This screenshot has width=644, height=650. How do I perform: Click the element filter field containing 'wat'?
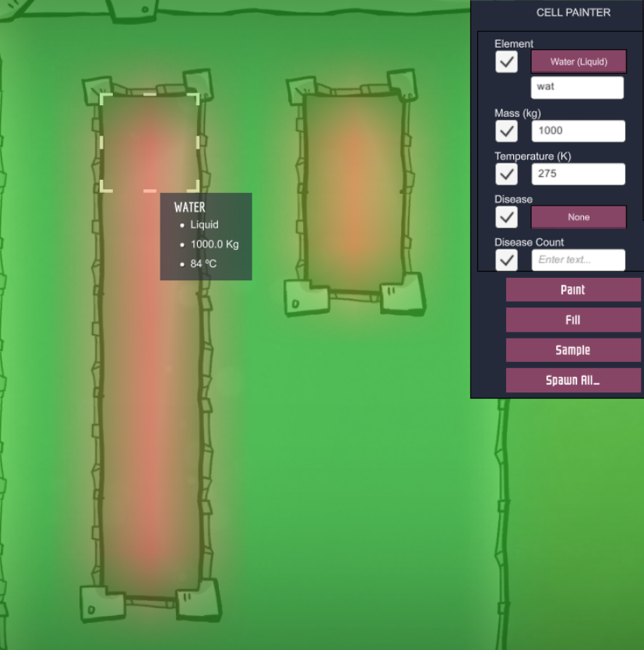pos(577,87)
